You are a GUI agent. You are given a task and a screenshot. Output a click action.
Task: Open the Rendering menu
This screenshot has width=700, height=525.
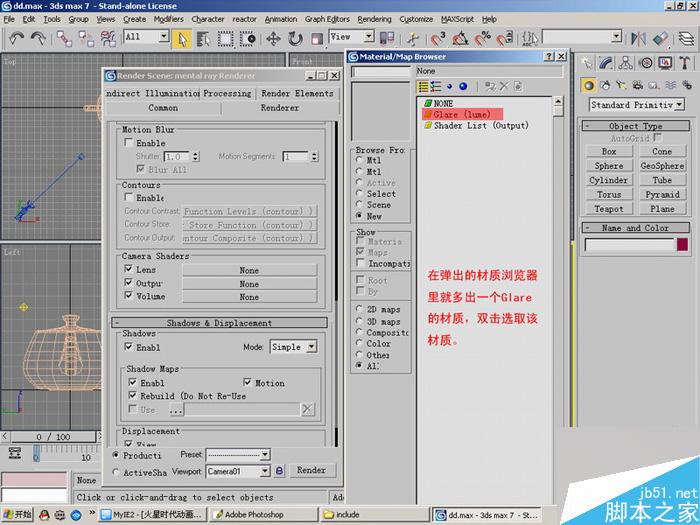[x=374, y=19]
